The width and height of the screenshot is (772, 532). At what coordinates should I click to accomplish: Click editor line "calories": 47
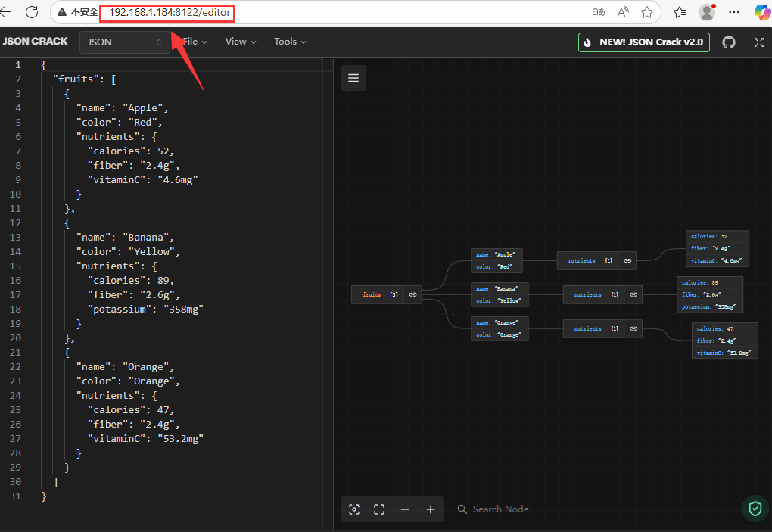pyautogui.click(x=131, y=410)
